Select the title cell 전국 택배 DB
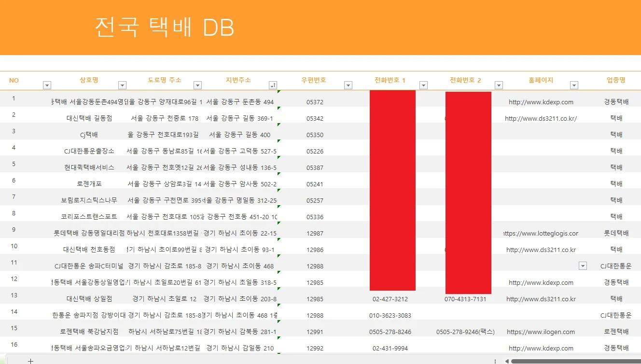641x364 pixels. click(165, 28)
